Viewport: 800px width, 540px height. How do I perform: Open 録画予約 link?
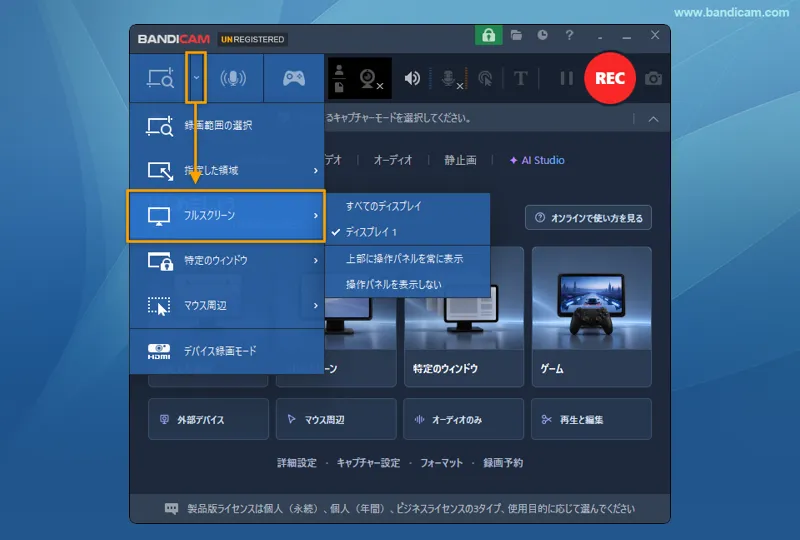pyautogui.click(x=503, y=463)
